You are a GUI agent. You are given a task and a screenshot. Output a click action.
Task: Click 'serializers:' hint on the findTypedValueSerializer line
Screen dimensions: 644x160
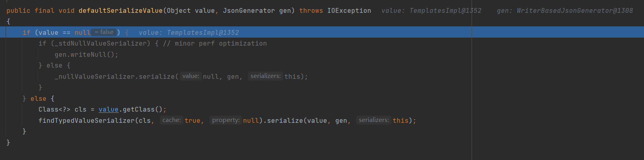[373, 120]
